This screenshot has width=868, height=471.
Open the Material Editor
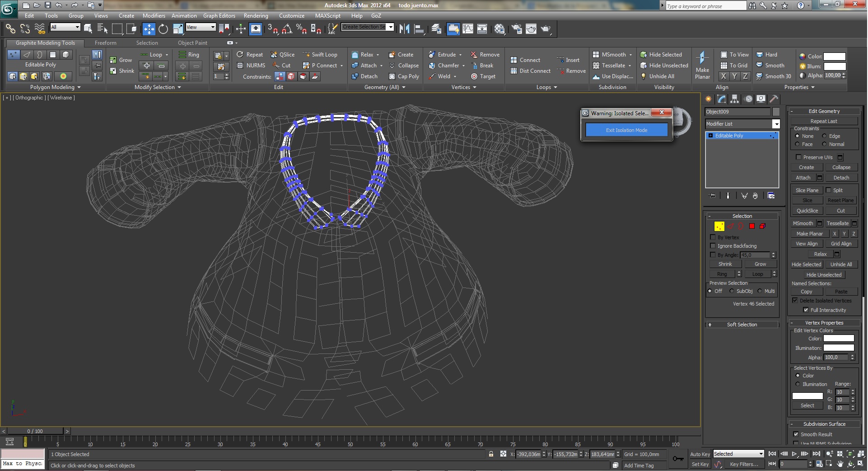tap(499, 29)
